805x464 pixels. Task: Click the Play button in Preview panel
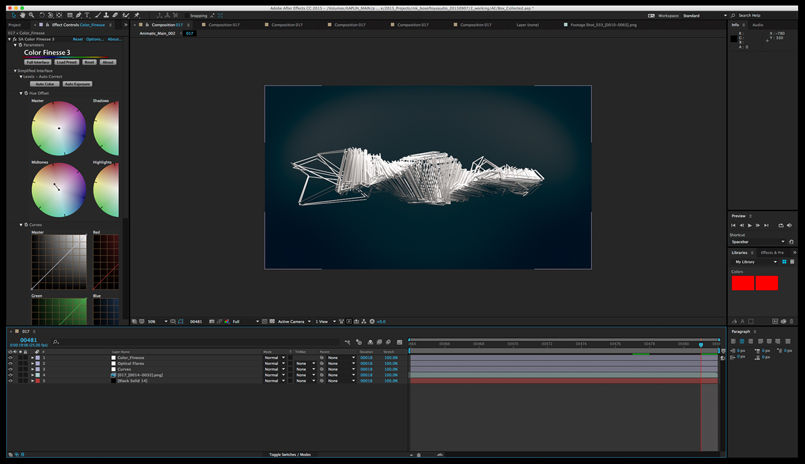750,225
